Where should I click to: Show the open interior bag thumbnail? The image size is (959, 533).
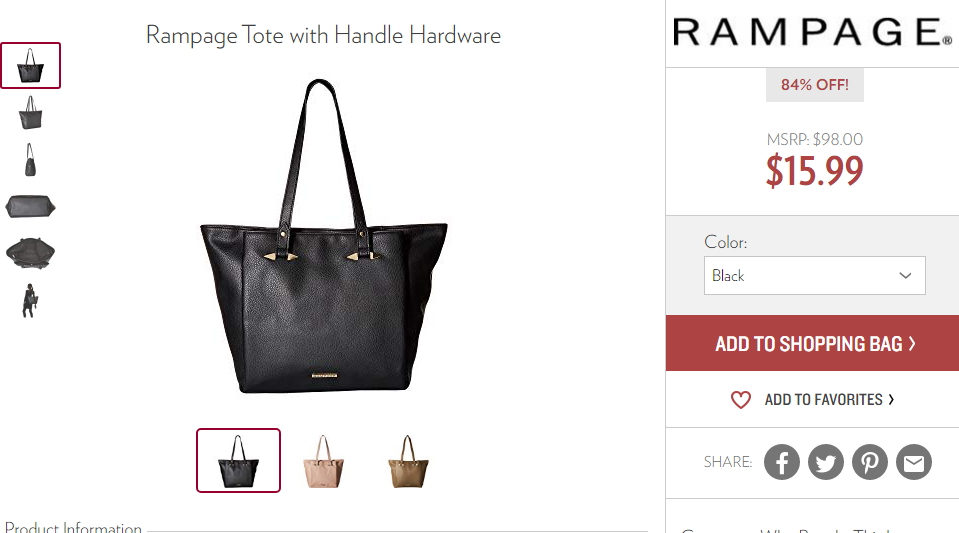coord(31,253)
